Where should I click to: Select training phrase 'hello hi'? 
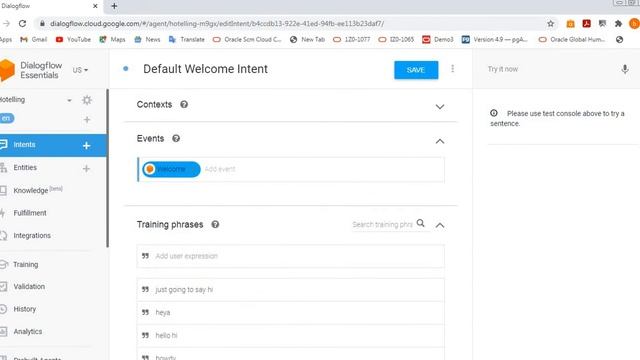[x=291, y=336]
